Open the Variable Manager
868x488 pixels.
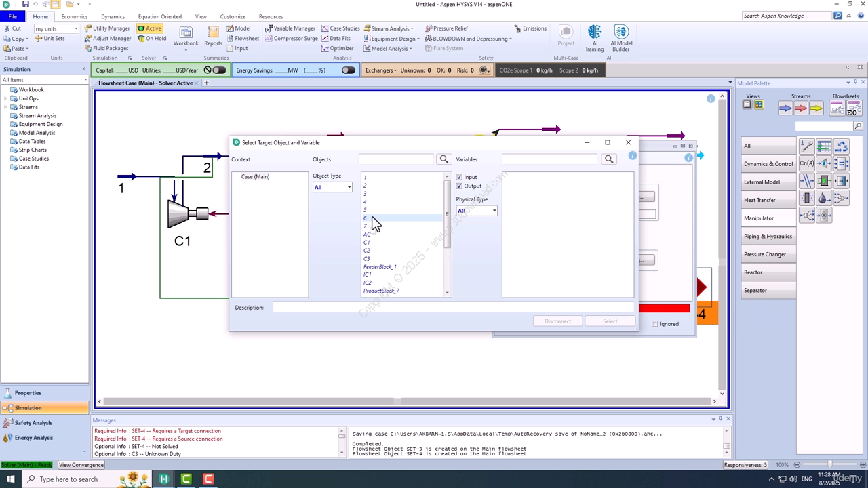tap(290, 28)
